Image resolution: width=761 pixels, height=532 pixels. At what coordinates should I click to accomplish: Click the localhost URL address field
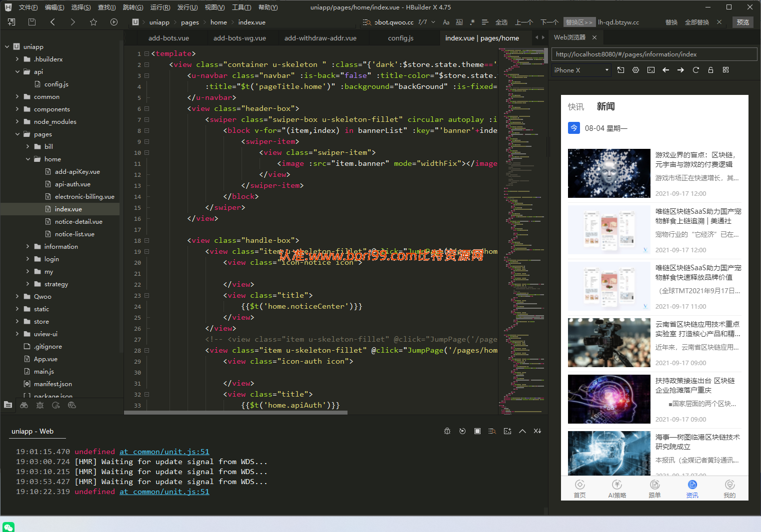click(654, 54)
